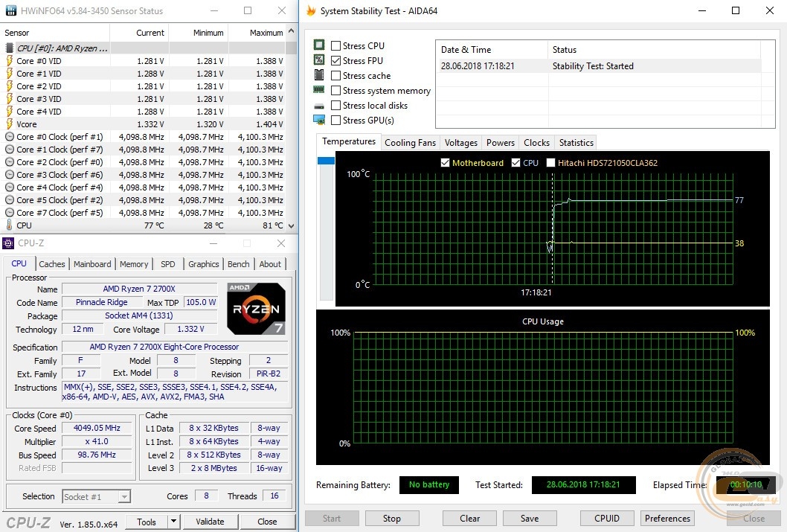This screenshot has height=532, width=787.
Task: Click the Stress cache chip icon
Action: [318, 75]
